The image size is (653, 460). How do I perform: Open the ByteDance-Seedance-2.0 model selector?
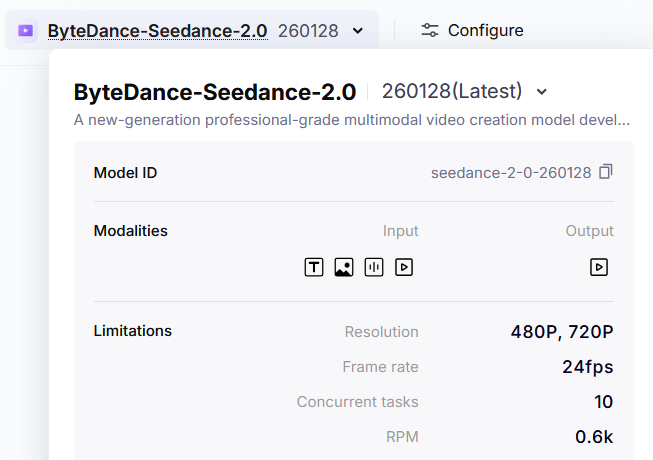192,30
